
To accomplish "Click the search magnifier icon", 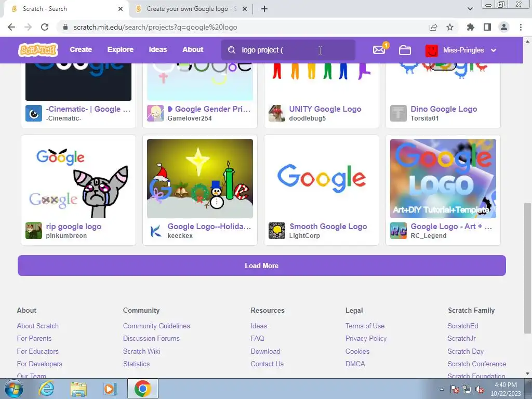I will click(232, 50).
